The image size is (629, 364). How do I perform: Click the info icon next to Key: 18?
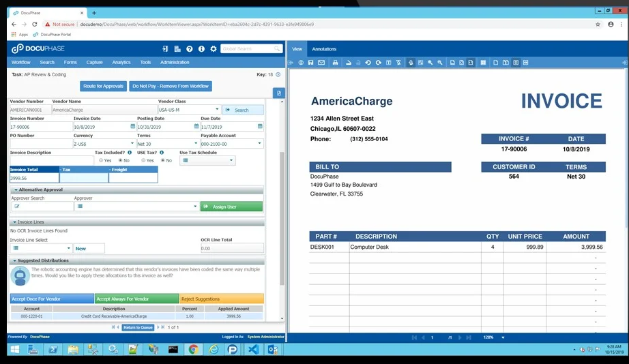point(278,74)
